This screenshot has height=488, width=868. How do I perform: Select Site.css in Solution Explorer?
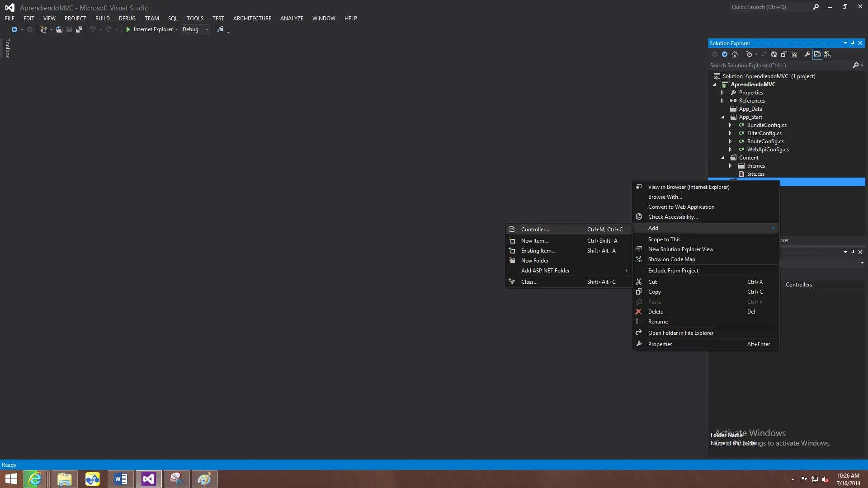(756, 174)
